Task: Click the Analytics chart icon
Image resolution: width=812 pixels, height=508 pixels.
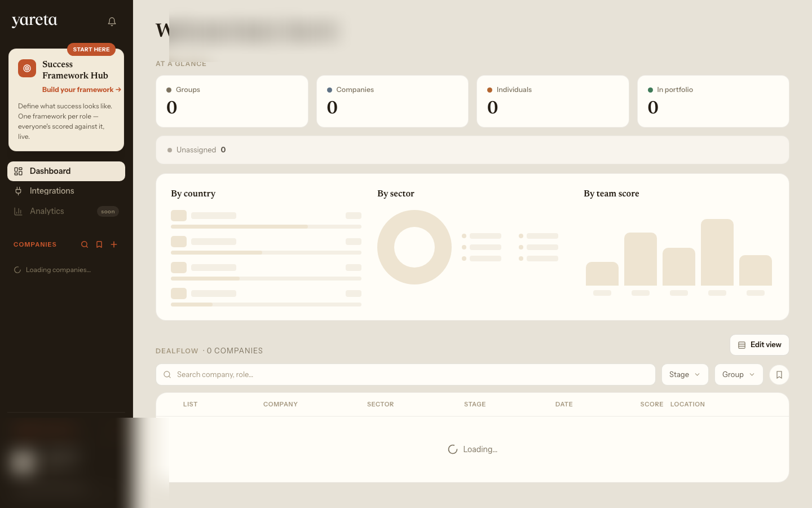Action: coord(18,211)
